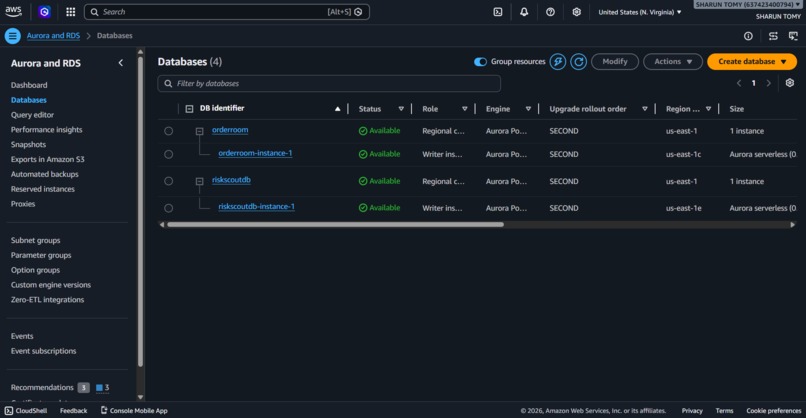
Task: Open Performance insights in sidebar
Action: [x=46, y=130]
